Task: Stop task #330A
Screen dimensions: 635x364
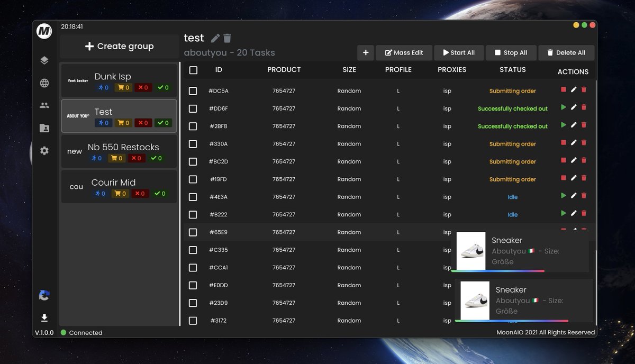Action: pos(564,143)
